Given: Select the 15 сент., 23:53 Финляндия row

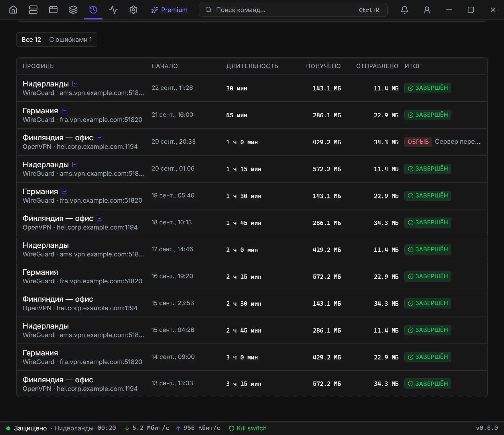Looking at the screenshot, I should 252,303.
